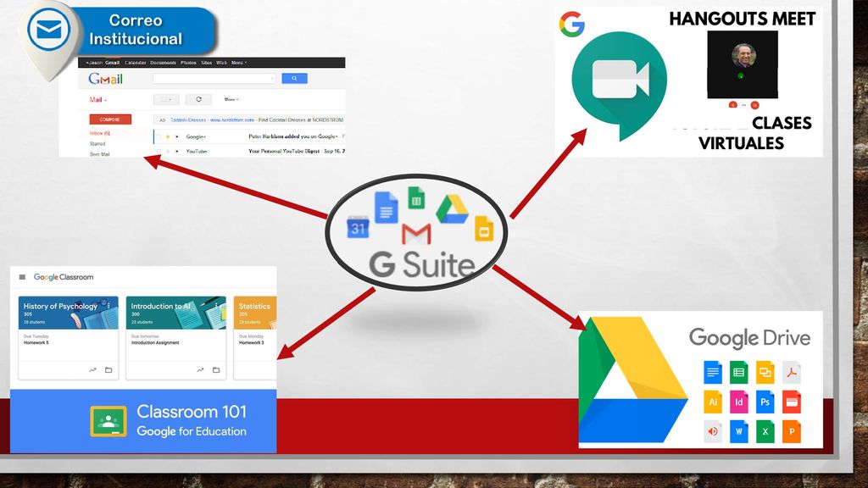Click the InDesign Id file icon
This screenshot has width=868, height=488.
[x=738, y=402]
